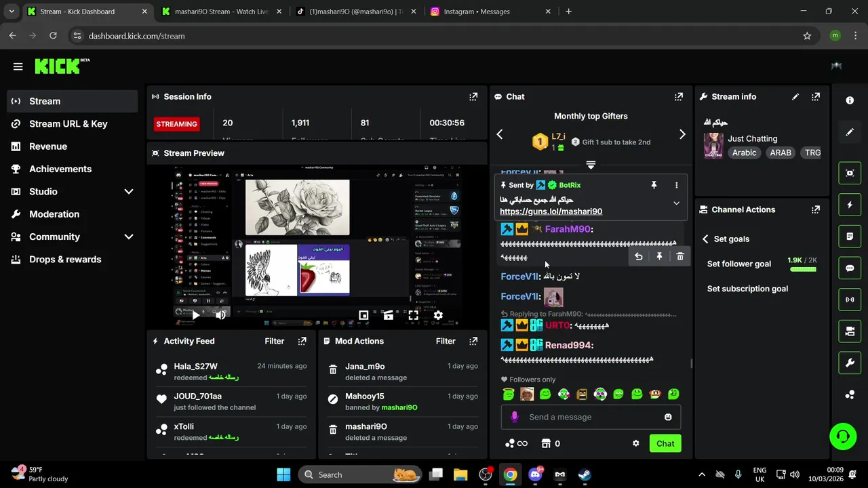Toggle theater mode on stream preview
The image size is (868, 488).
click(388, 315)
